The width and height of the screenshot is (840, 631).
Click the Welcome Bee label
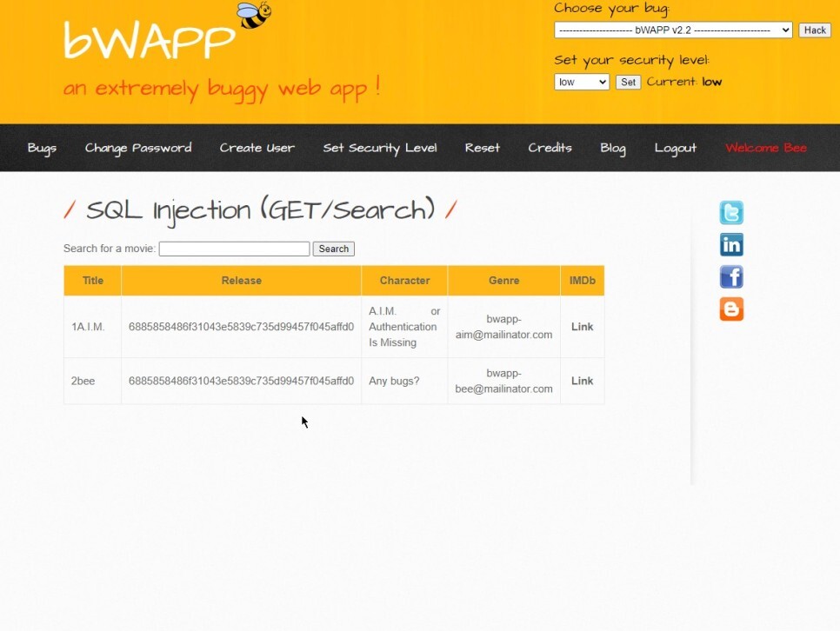point(766,148)
